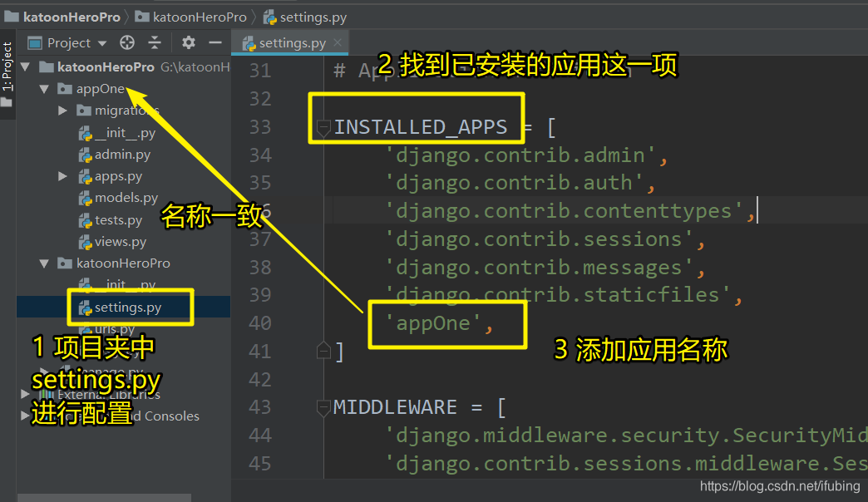Screen dimensions: 868x502
Task: Click the collapse all icon in Project toolbar
Action: 155,42
